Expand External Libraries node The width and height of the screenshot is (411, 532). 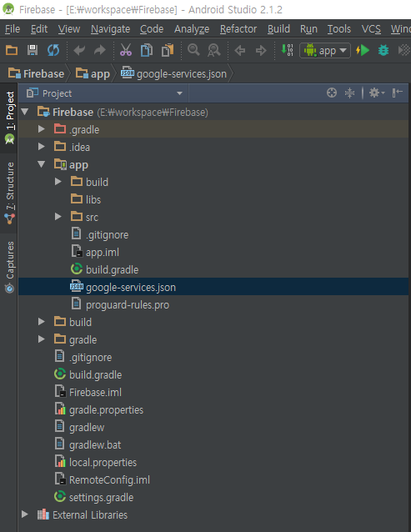[x=25, y=514]
